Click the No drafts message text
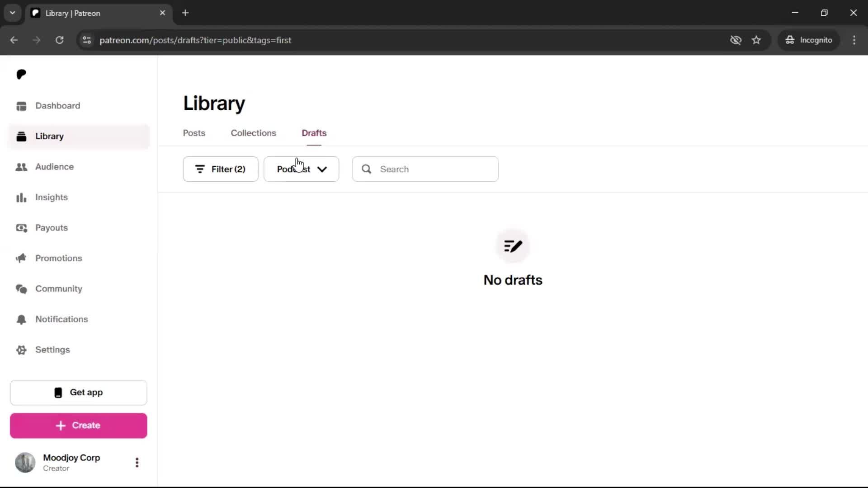The image size is (868, 488). pos(513,280)
